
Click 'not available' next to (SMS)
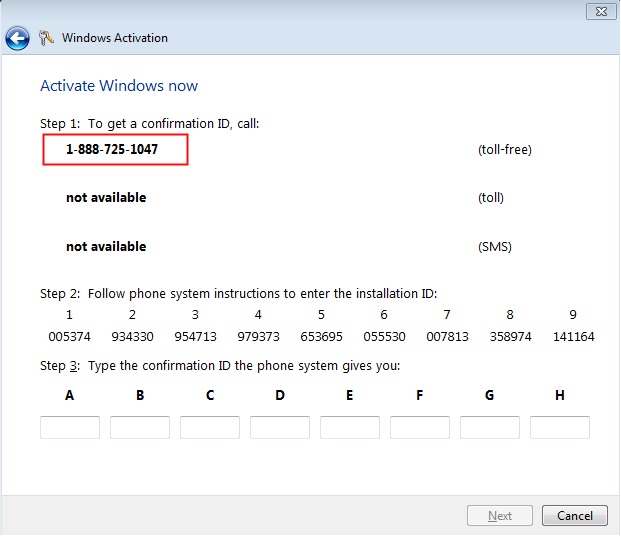[x=106, y=246]
